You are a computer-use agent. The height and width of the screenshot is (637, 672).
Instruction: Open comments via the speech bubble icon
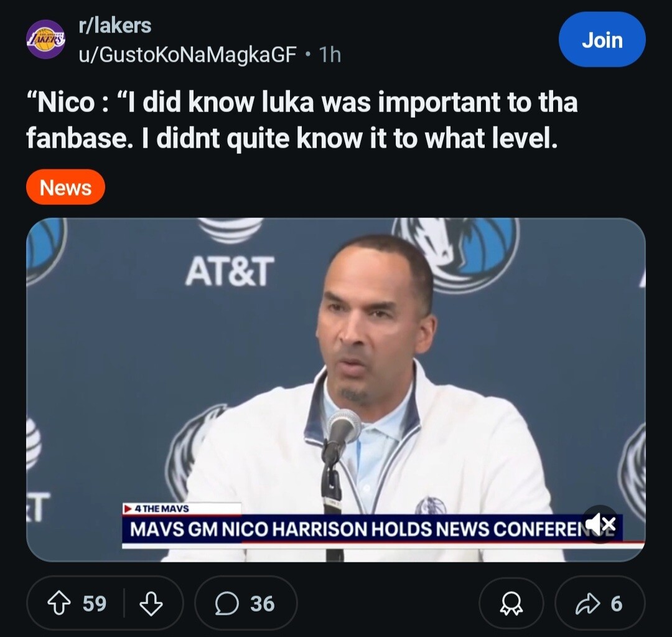coord(226,603)
